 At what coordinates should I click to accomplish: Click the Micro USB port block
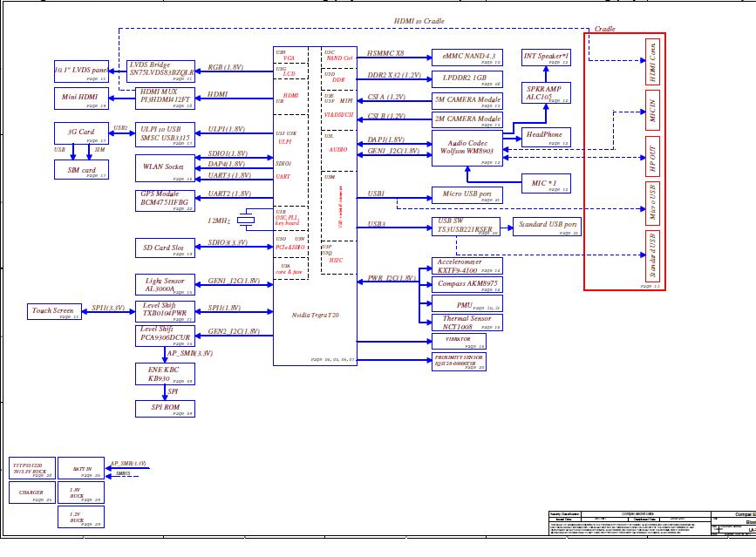(467, 195)
